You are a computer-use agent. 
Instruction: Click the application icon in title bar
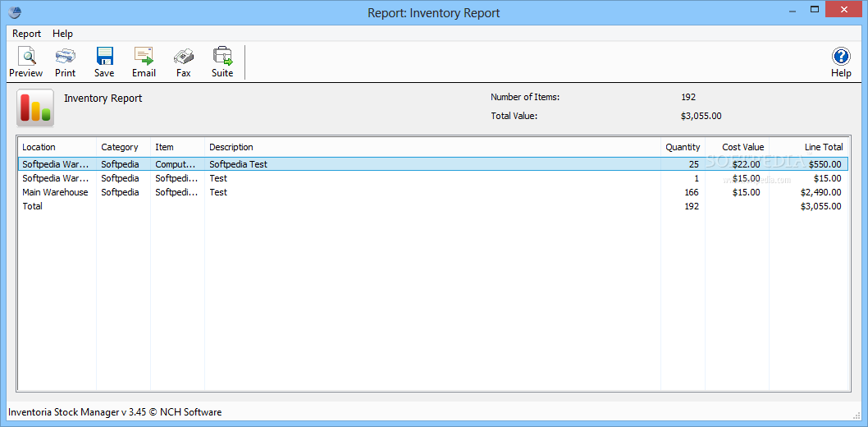pos(16,11)
